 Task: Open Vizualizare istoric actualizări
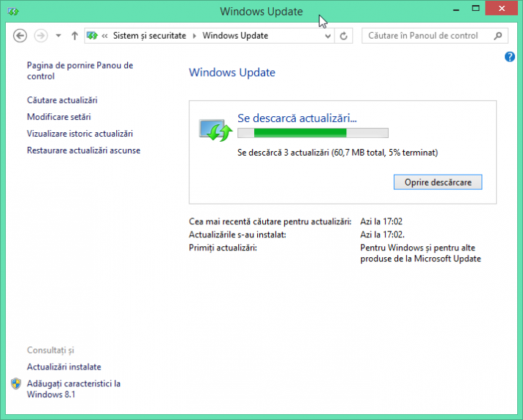tap(80, 134)
